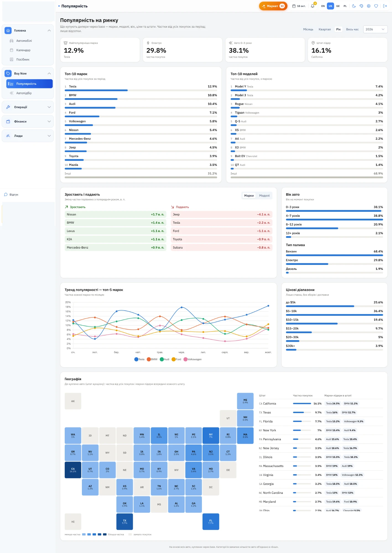Collapse the Головна section chevron
Viewport: 392px width, 553px height.
(49, 30)
